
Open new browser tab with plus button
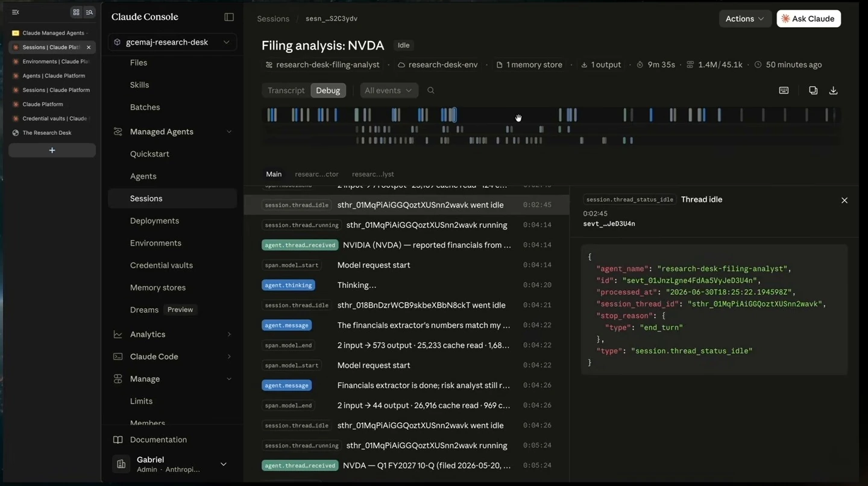pyautogui.click(x=52, y=150)
